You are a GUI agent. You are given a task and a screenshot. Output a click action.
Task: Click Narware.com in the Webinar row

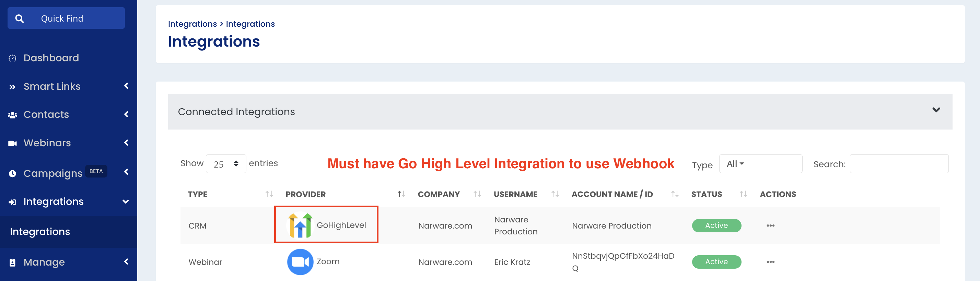point(445,262)
